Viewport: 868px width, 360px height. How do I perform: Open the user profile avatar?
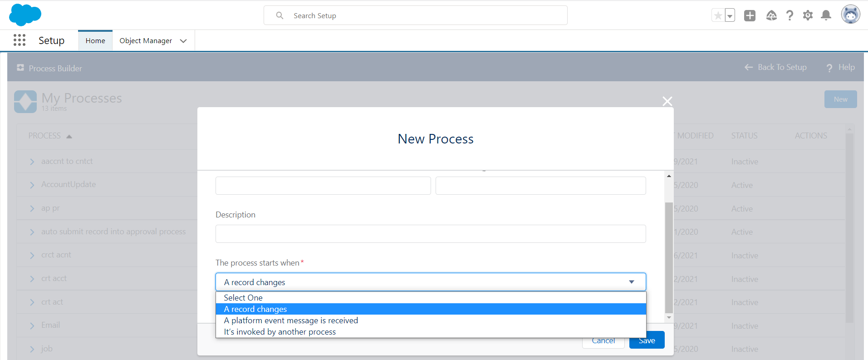(850, 15)
